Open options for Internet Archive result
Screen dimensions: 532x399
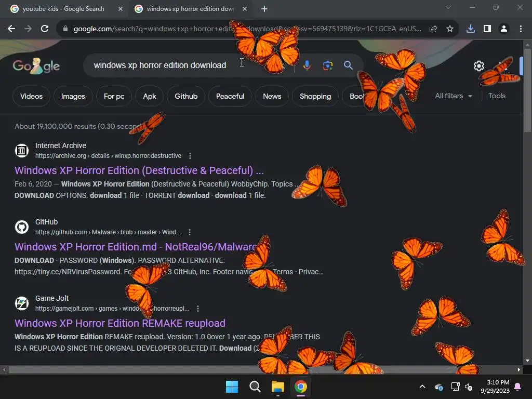point(190,156)
